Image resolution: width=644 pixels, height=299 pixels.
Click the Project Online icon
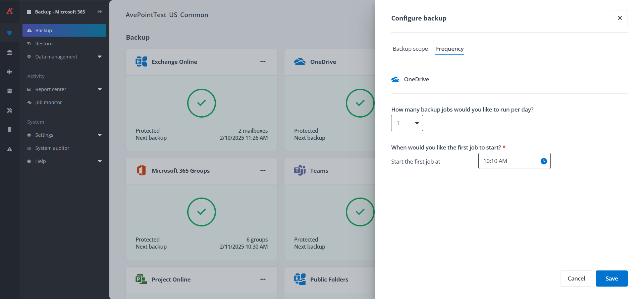141,279
